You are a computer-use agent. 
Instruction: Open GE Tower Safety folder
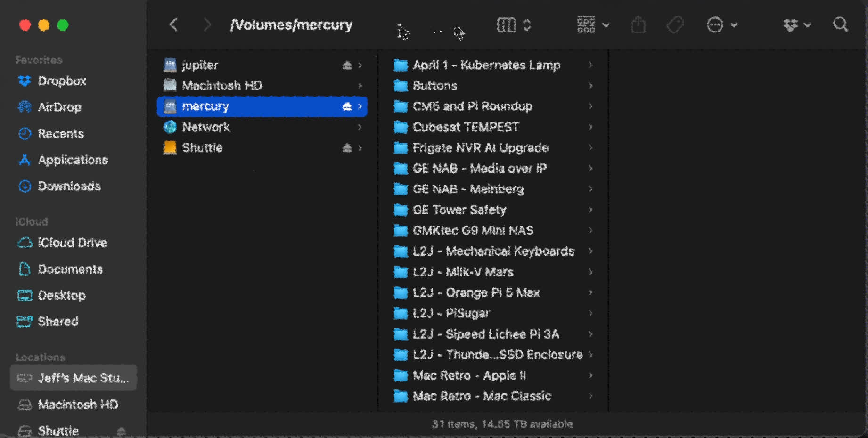(x=493, y=210)
